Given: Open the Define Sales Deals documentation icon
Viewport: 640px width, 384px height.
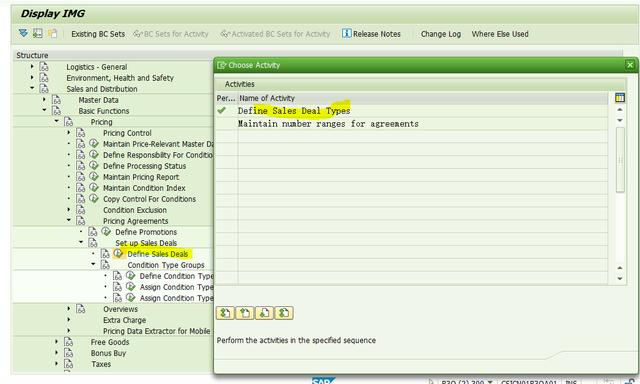Looking at the screenshot, I should tap(105, 254).
